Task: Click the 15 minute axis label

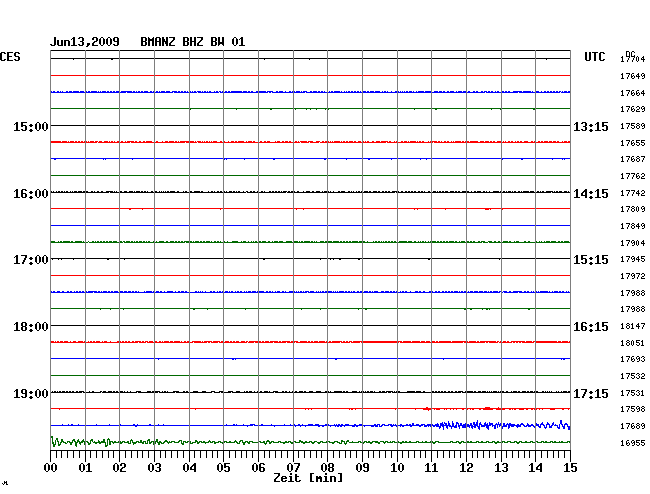Action: pos(570,468)
